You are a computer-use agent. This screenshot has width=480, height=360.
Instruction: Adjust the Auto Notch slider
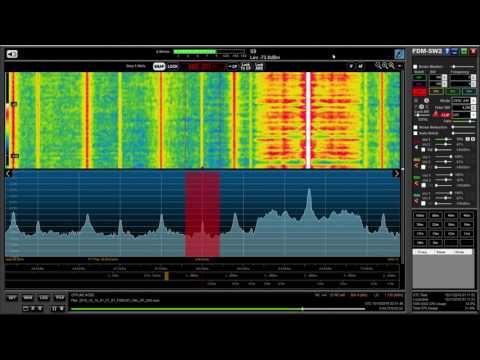463,133
